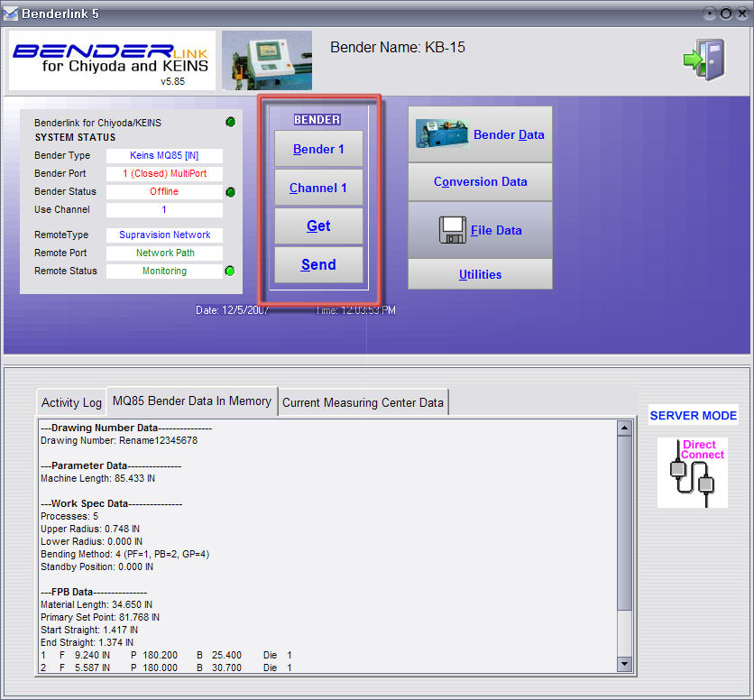Open the Utilities menu
The width and height of the screenshot is (754, 700).
(x=480, y=274)
